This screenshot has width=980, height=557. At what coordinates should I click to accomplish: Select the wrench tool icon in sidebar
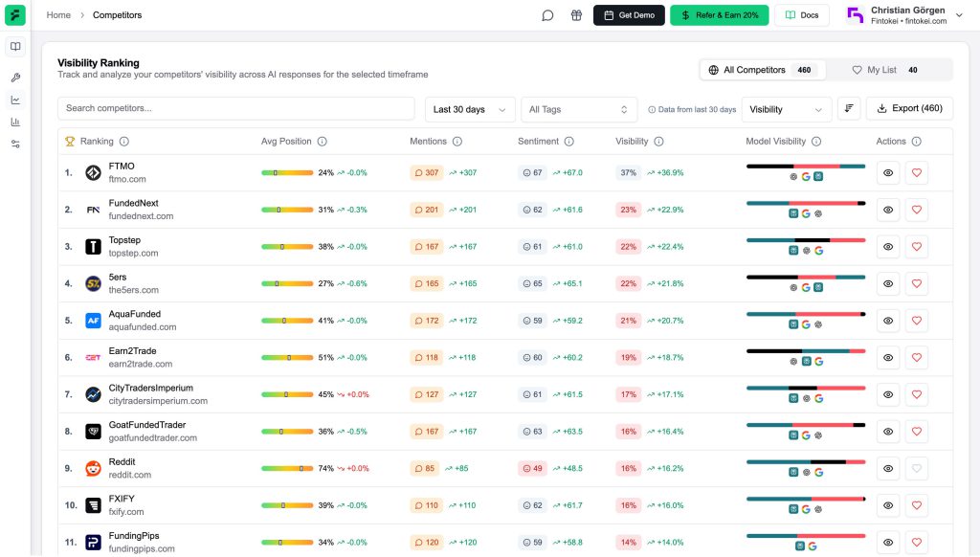(x=15, y=77)
